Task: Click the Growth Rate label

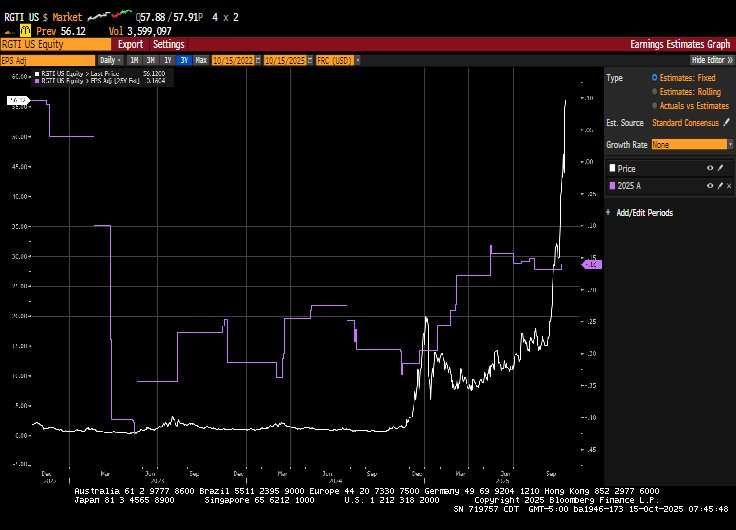Action: point(627,145)
